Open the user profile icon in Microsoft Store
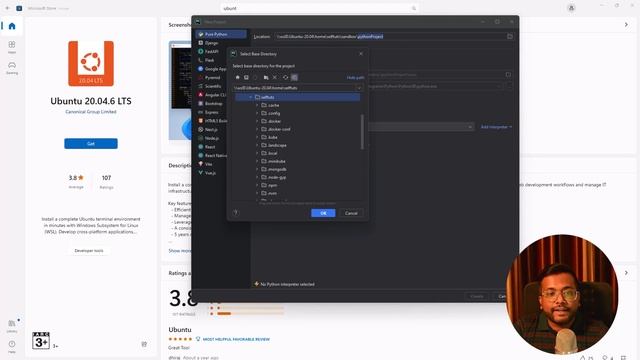640x360 pixels. pyautogui.click(x=571, y=8)
